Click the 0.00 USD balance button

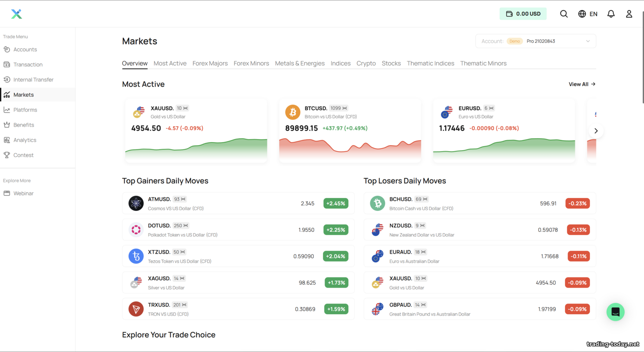point(523,14)
